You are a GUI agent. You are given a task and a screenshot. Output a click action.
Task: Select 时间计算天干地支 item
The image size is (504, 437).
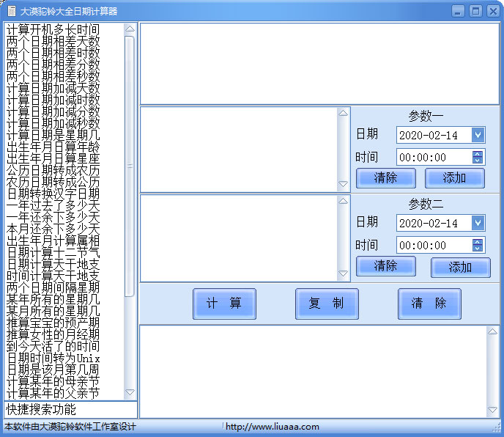tap(53, 276)
